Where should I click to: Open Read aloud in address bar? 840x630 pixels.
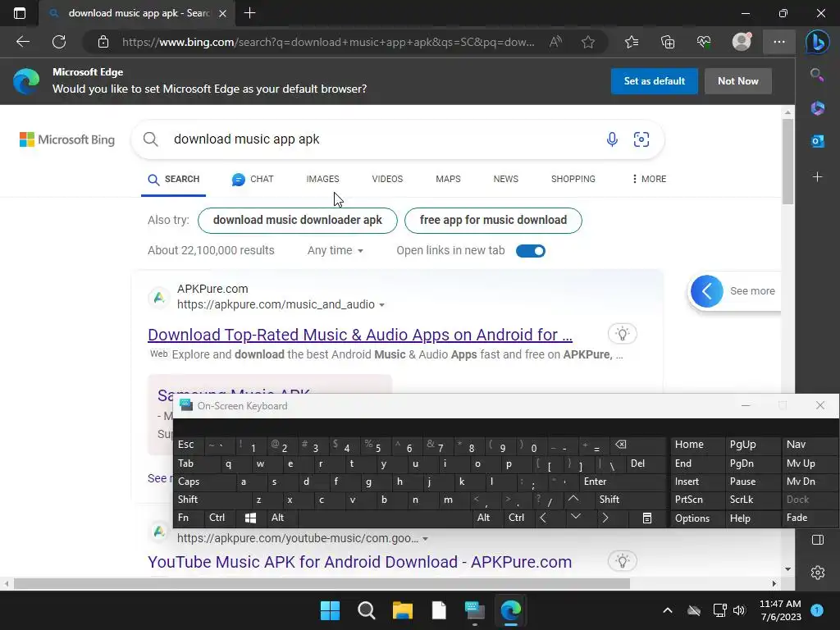tap(555, 42)
